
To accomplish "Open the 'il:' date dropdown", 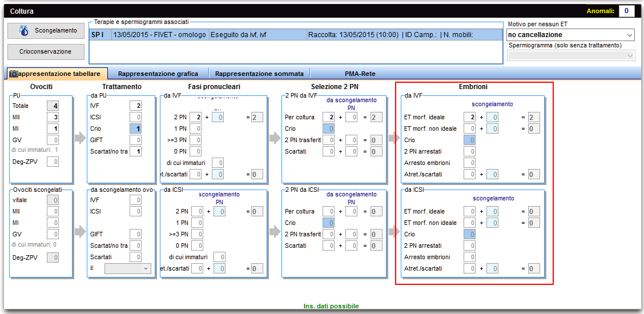I will pyautogui.click(x=128, y=269).
